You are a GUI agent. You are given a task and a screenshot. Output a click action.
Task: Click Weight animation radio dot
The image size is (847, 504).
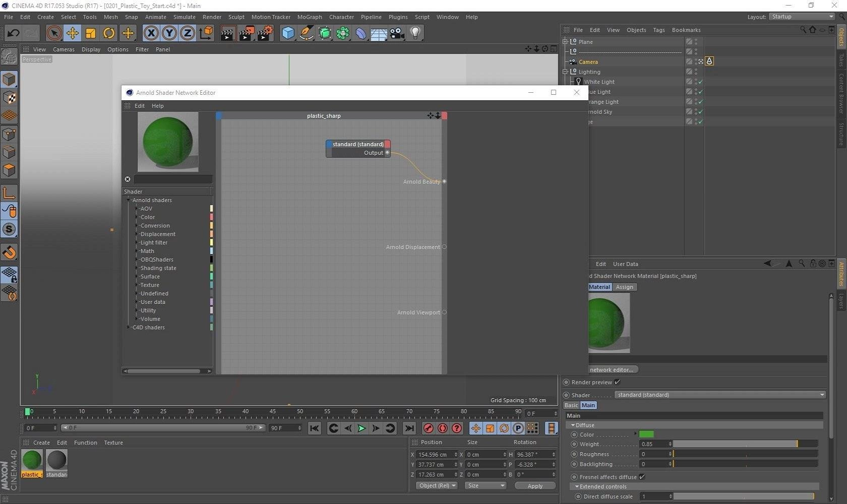pos(574,444)
